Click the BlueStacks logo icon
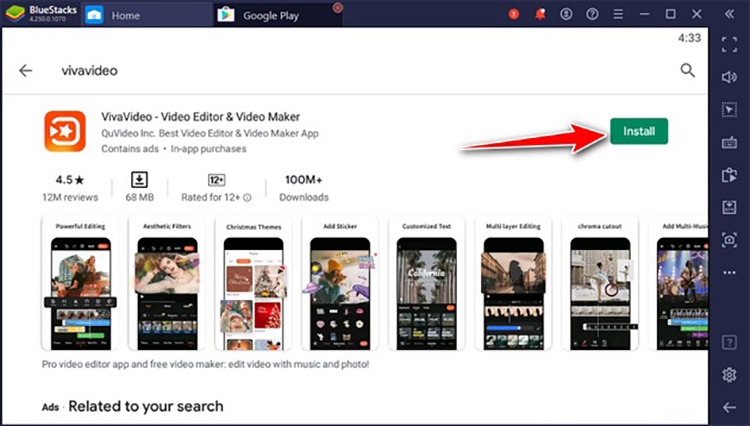This screenshot has height=426, width=750. pos(14,14)
